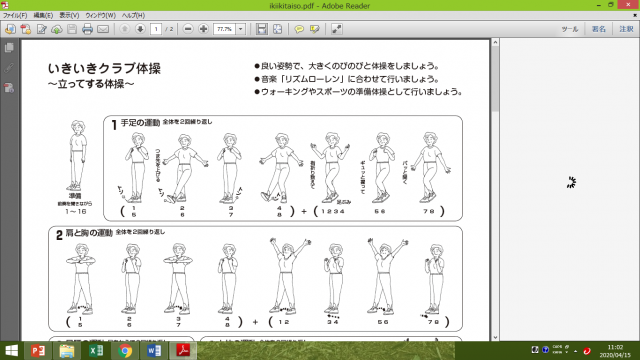Viewport: 640px width, 360px height.
Task: Click the vertical scrollbar down arrow
Action: tap(495, 337)
